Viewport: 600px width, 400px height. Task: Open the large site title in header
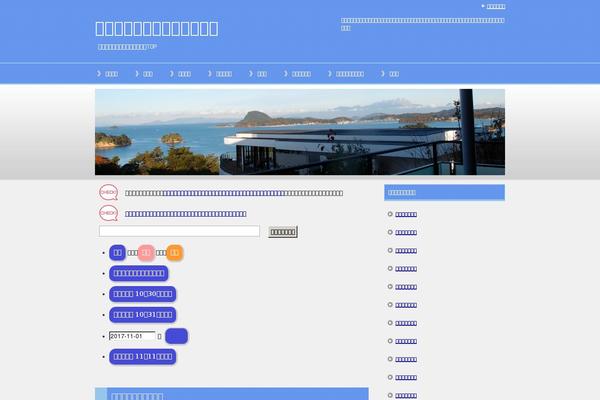[157, 29]
